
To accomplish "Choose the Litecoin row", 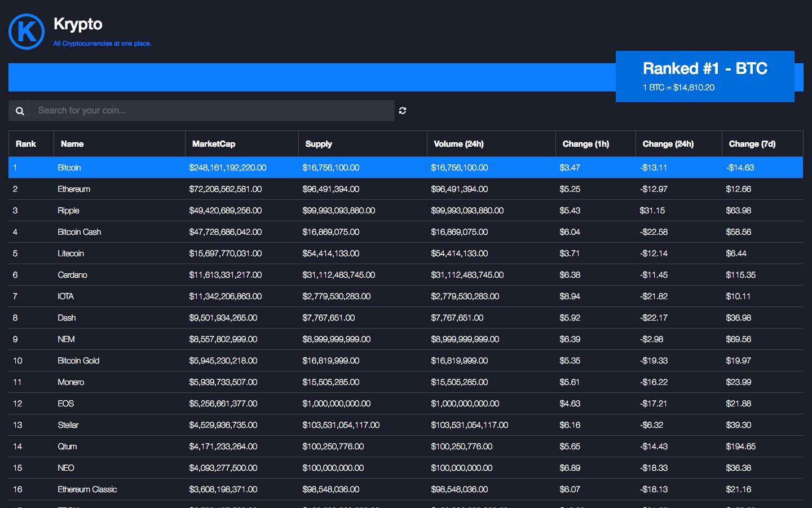I will [x=70, y=253].
